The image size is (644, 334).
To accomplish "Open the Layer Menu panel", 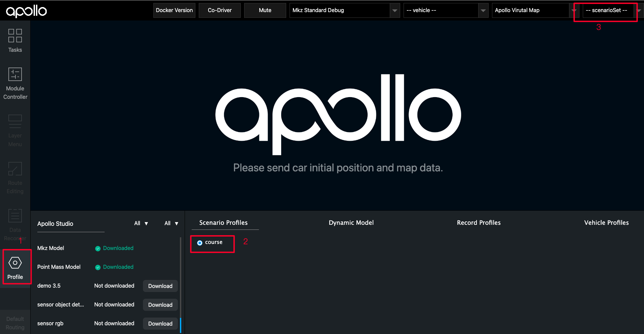I will tap(15, 129).
